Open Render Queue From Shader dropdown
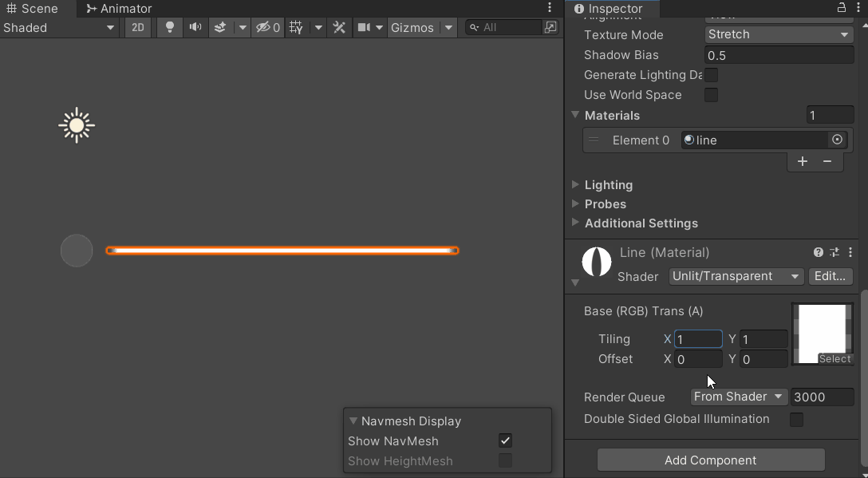Viewport: 868px width, 478px height. click(739, 397)
